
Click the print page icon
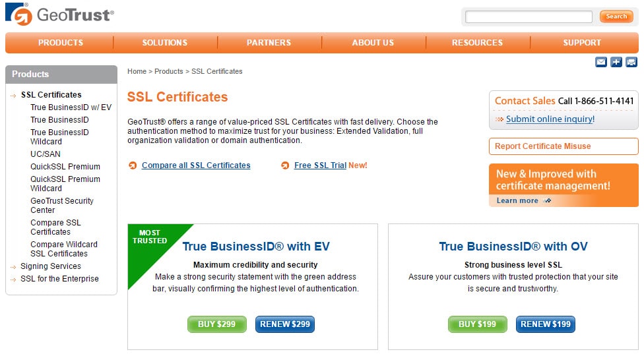pos(631,62)
